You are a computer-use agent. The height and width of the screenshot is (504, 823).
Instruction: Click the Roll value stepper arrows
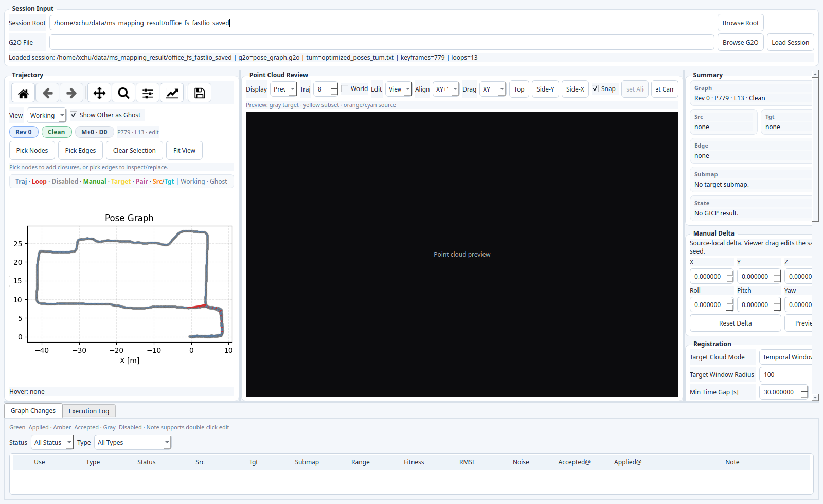click(730, 305)
